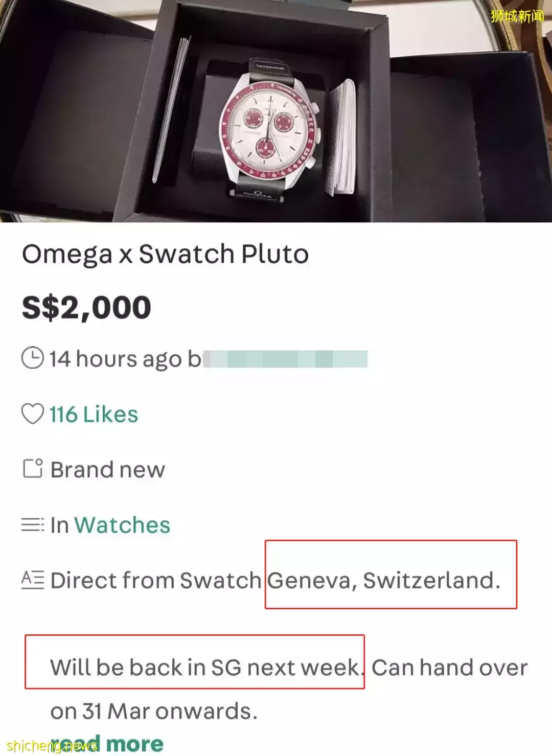Click the category list icon before Watches
The image size is (552, 756).
point(33,524)
